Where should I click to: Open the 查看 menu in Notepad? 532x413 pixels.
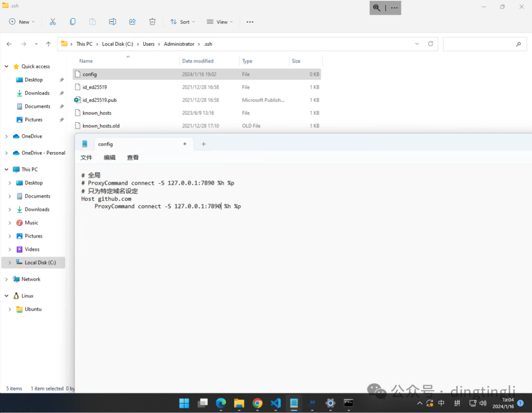pos(133,157)
